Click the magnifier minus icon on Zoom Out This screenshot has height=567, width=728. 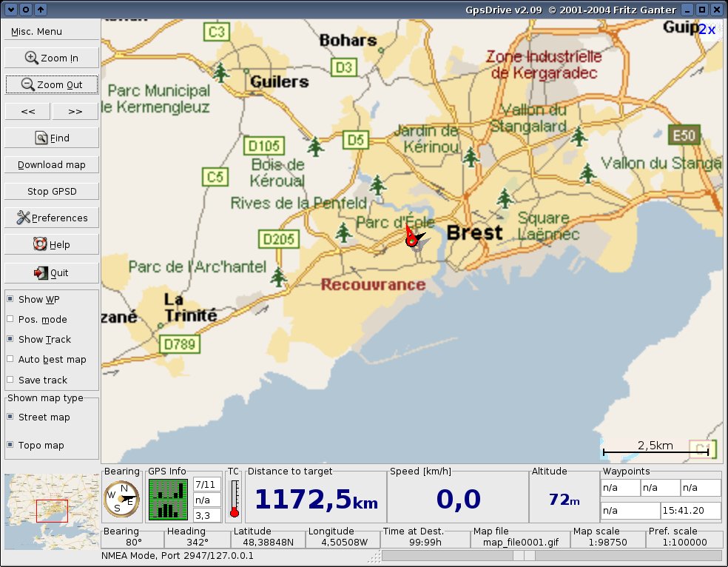click(28, 84)
